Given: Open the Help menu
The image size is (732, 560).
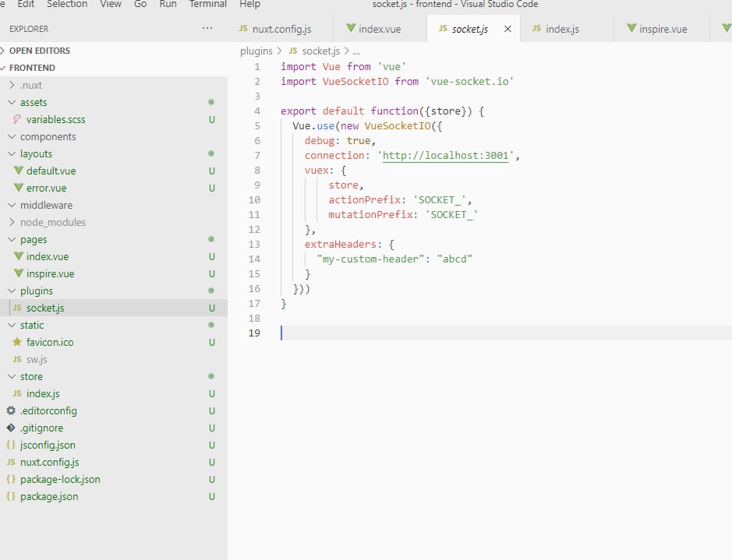Looking at the screenshot, I should click(249, 4).
